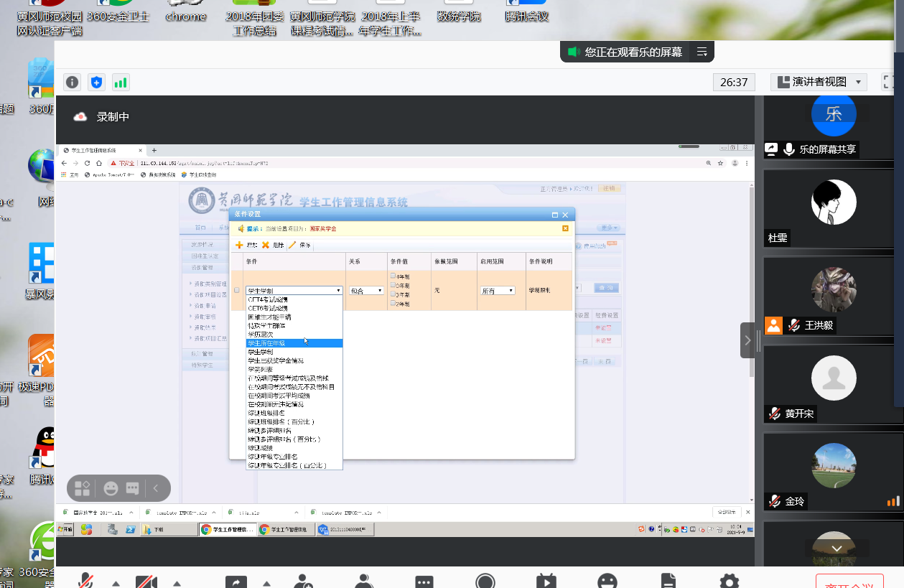Click the 26:37 meeting timer
This screenshot has width=904, height=588.
click(734, 82)
